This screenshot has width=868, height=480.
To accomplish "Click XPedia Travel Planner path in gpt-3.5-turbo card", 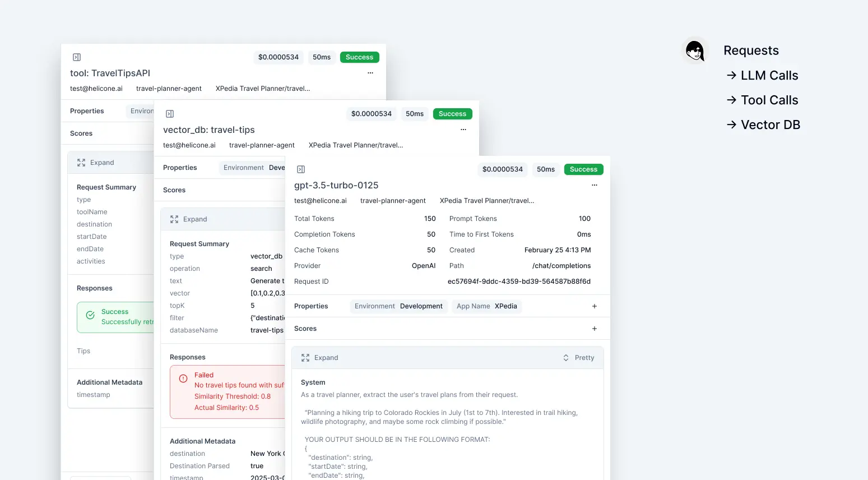I will [x=487, y=201].
